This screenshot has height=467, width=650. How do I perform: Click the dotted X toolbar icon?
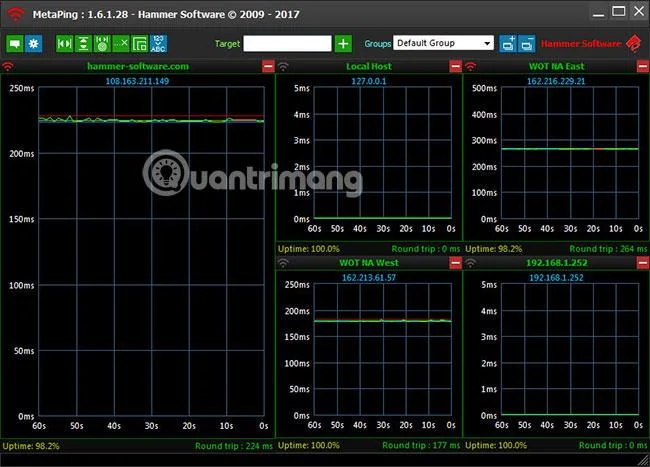coord(121,44)
